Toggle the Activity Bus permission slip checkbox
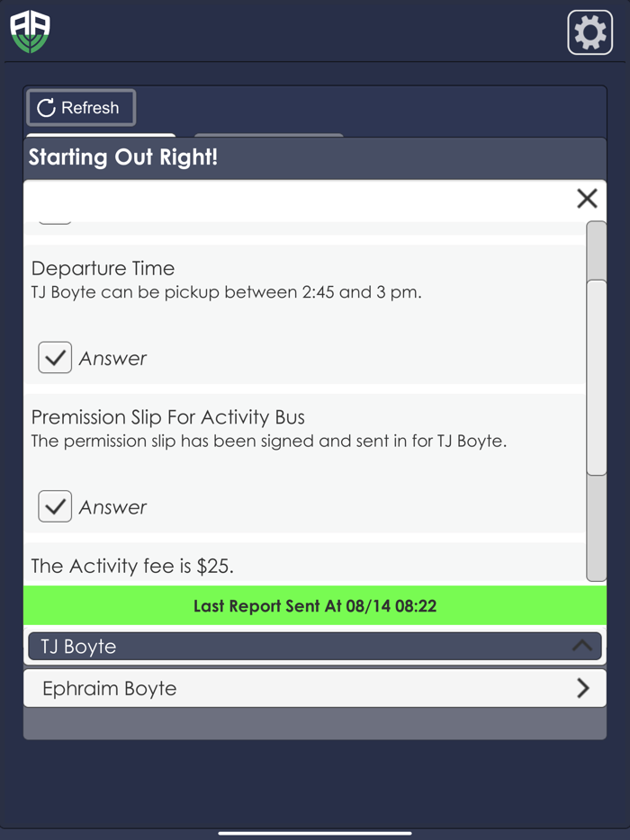This screenshot has height=840, width=630. click(55, 506)
